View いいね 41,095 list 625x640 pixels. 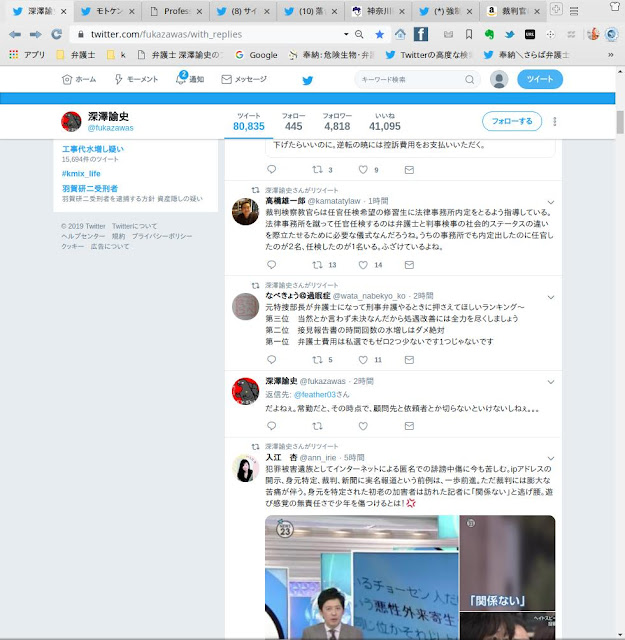[x=385, y=122]
